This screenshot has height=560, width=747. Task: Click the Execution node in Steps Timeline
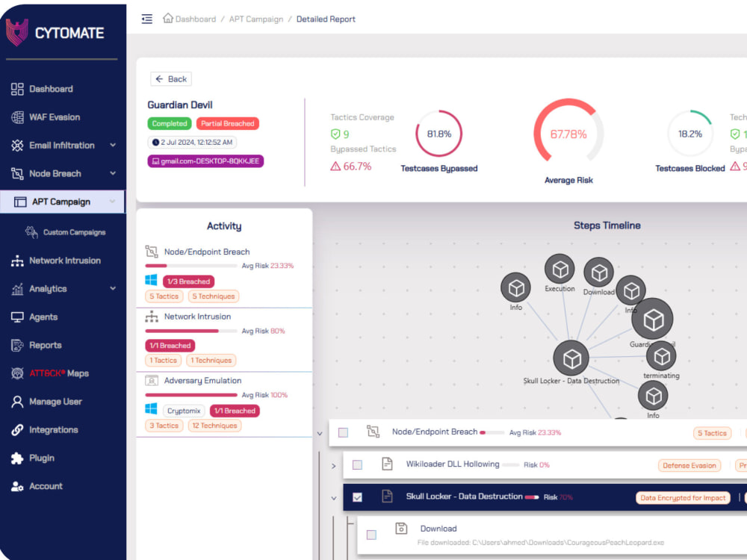click(x=560, y=269)
